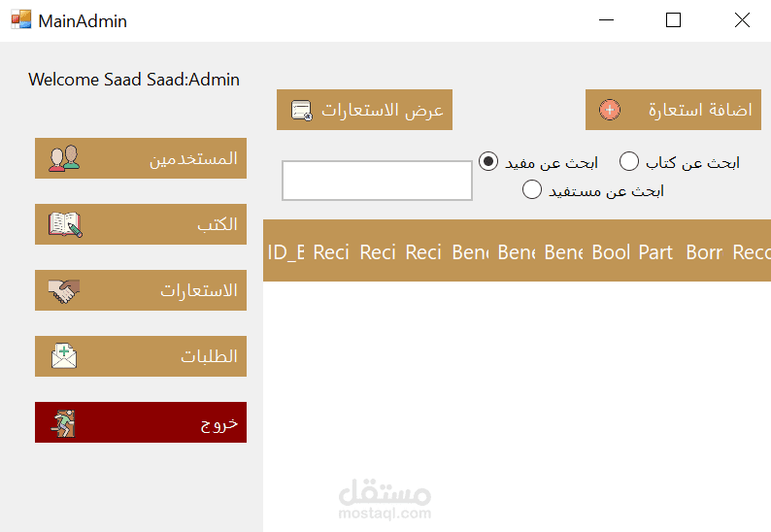Click the MainAdmin app icon in the title bar
The image size is (771, 532).
click(20, 19)
